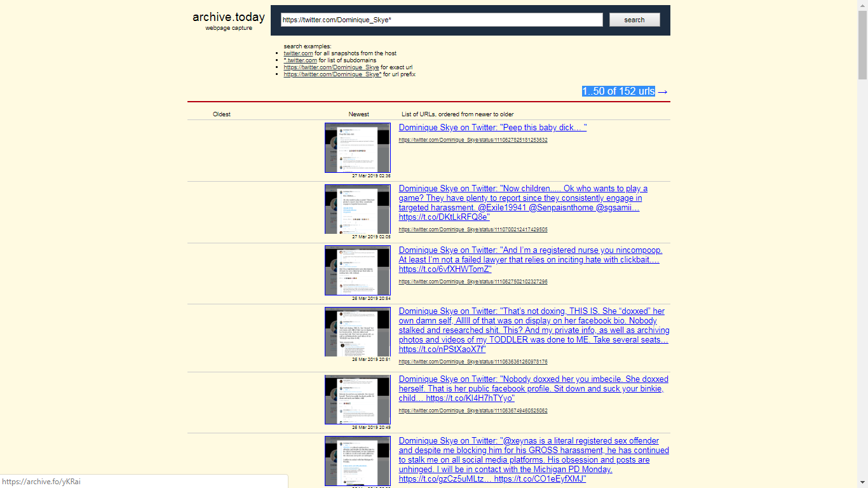Open the snapshot thumbnail dated 26 Mar 2019 20:49
The height and width of the screenshot is (488, 868).
point(358,400)
